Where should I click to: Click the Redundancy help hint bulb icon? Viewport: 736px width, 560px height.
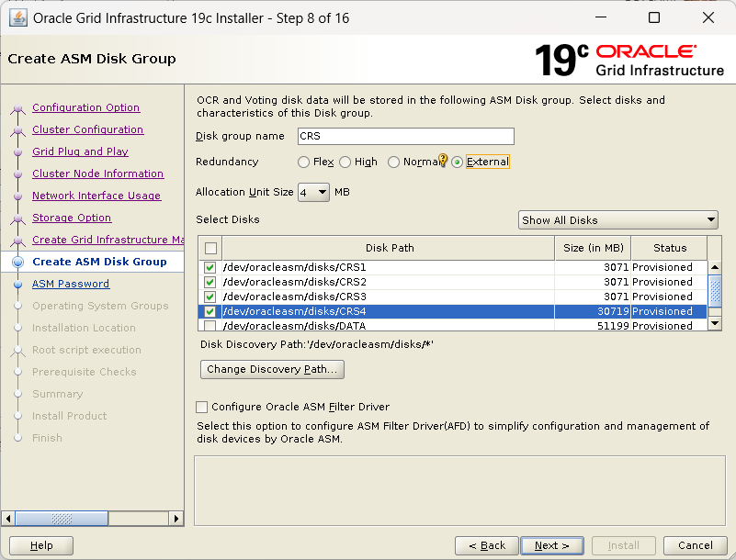point(443,161)
